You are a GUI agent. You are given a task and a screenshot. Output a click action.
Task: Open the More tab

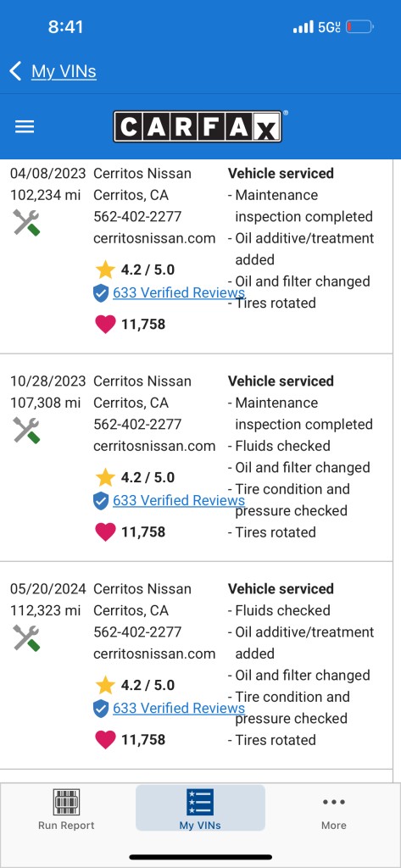click(333, 808)
